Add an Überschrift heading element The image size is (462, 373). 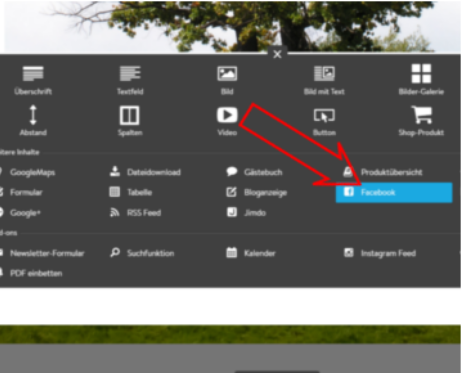(33, 80)
